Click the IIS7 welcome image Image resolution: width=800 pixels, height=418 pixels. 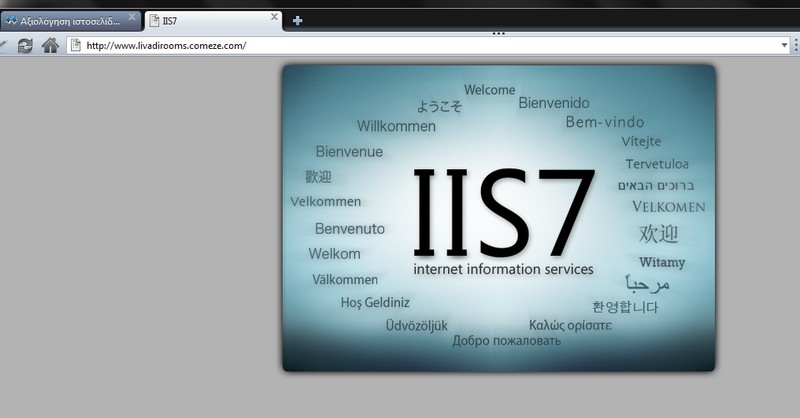tap(499, 218)
